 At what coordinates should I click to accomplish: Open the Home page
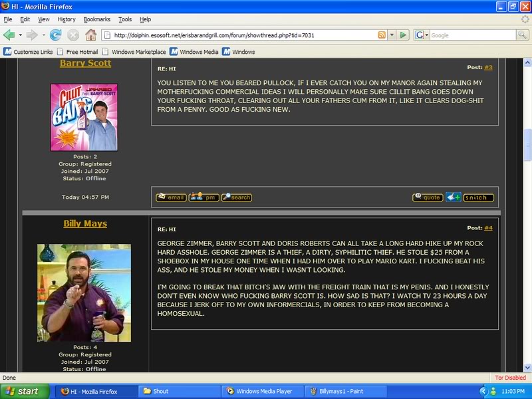(x=90, y=35)
